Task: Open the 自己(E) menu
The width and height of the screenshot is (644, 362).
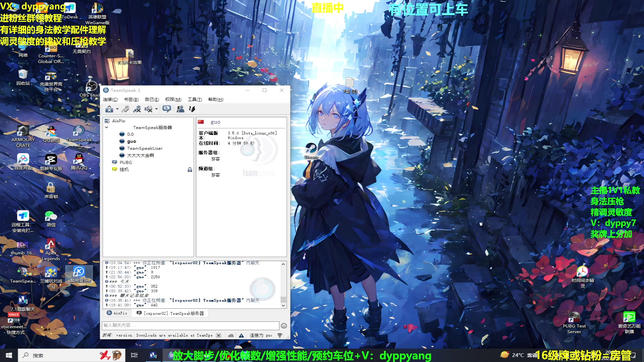Action: 152,100
